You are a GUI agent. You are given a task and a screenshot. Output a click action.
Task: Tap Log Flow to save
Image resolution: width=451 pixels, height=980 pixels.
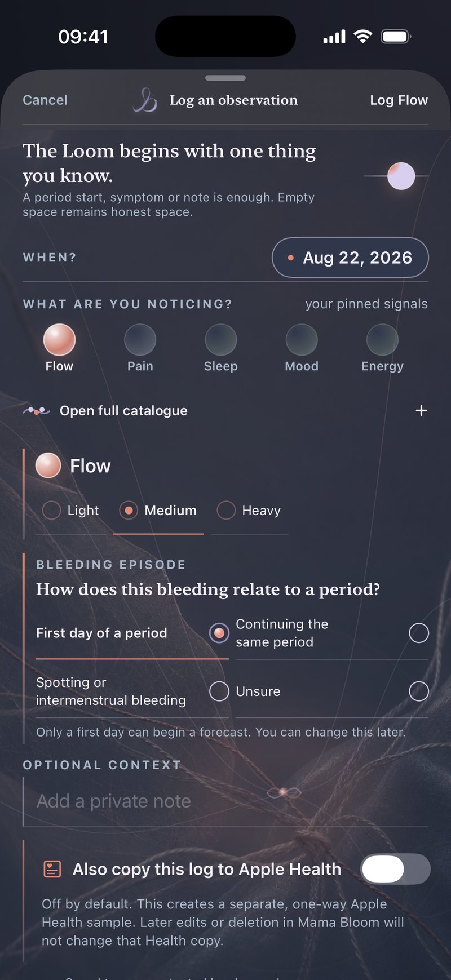pyautogui.click(x=399, y=100)
